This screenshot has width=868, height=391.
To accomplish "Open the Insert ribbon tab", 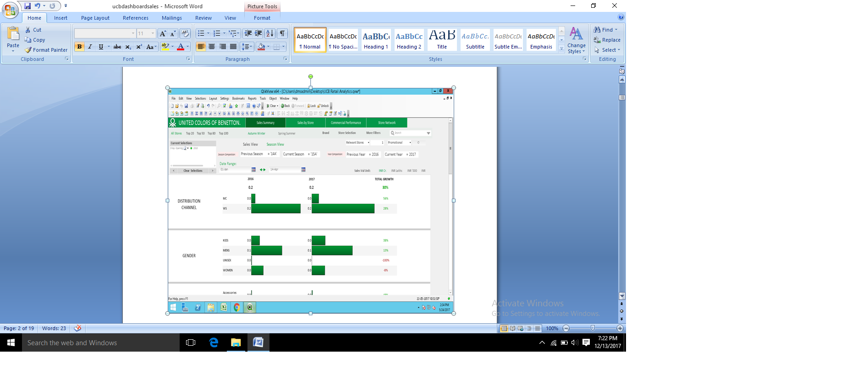I will pos(60,18).
